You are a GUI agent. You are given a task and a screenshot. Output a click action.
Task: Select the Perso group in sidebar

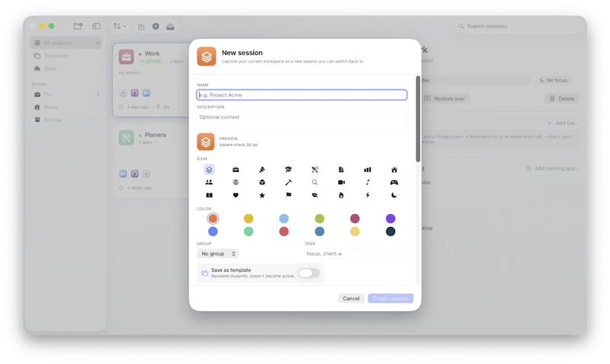point(66,107)
